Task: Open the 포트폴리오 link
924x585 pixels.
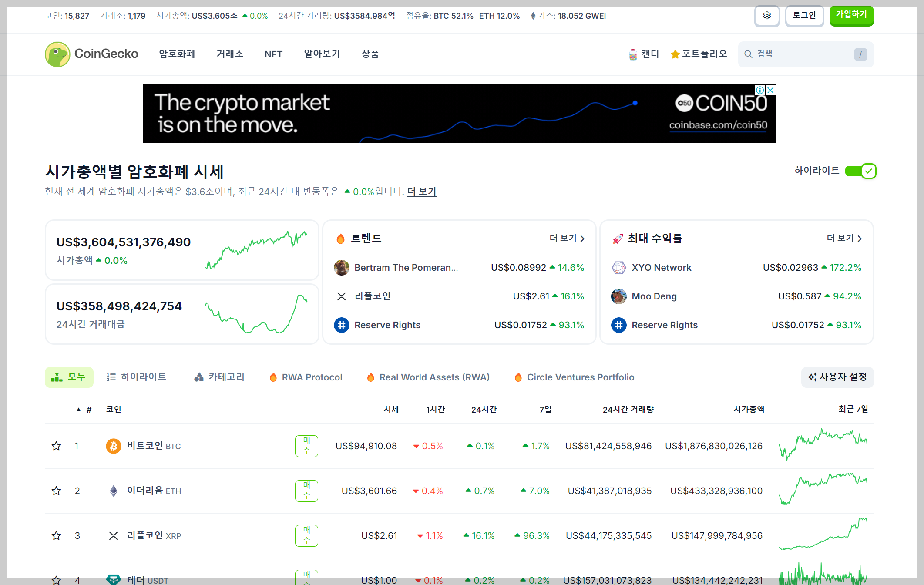Action: coord(699,54)
